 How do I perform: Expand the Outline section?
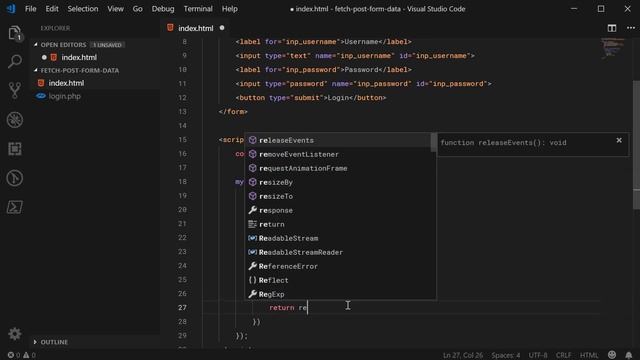35,342
